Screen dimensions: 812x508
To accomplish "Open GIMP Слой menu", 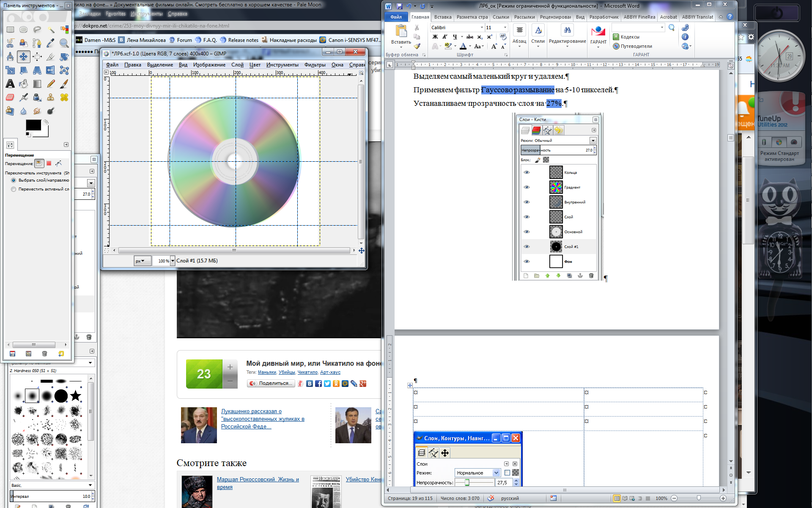I will pos(237,65).
